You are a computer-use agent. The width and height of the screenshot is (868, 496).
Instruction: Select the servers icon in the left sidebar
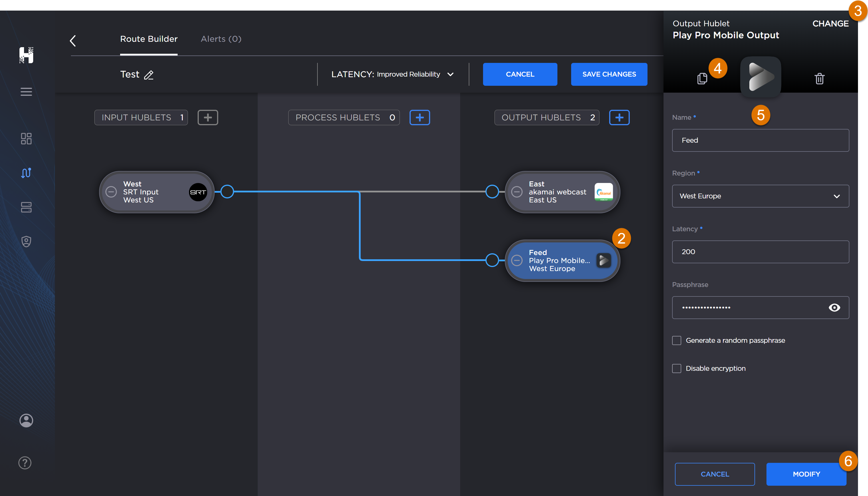click(26, 207)
